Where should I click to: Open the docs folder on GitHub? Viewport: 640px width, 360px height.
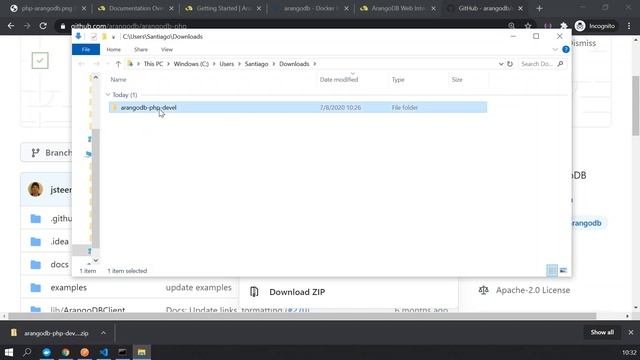tap(59, 264)
